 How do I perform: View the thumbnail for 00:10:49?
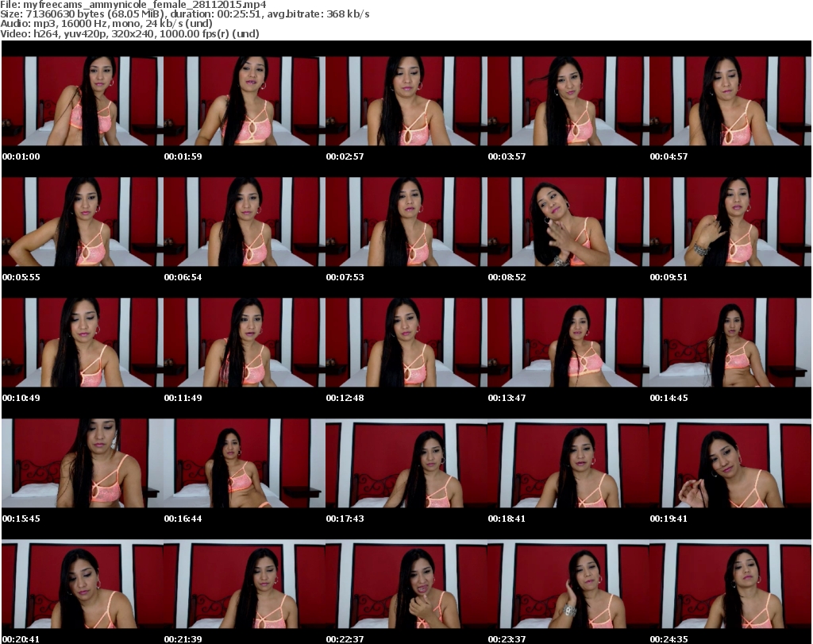point(83,343)
